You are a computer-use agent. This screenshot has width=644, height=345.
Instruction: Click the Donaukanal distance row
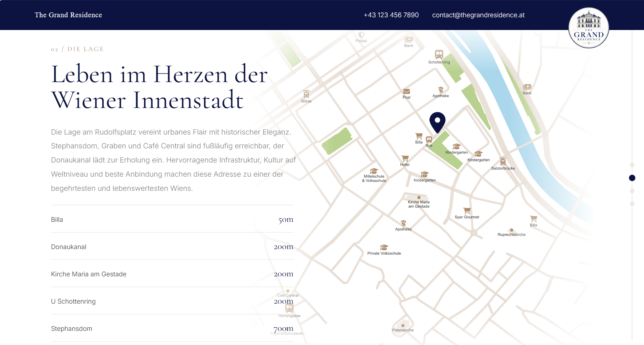(172, 246)
